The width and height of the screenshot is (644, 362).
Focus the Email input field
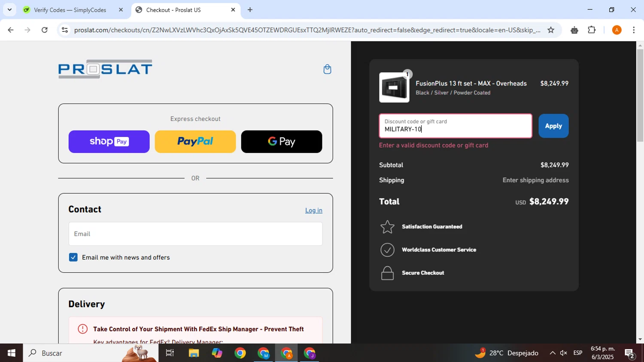pos(195,234)
